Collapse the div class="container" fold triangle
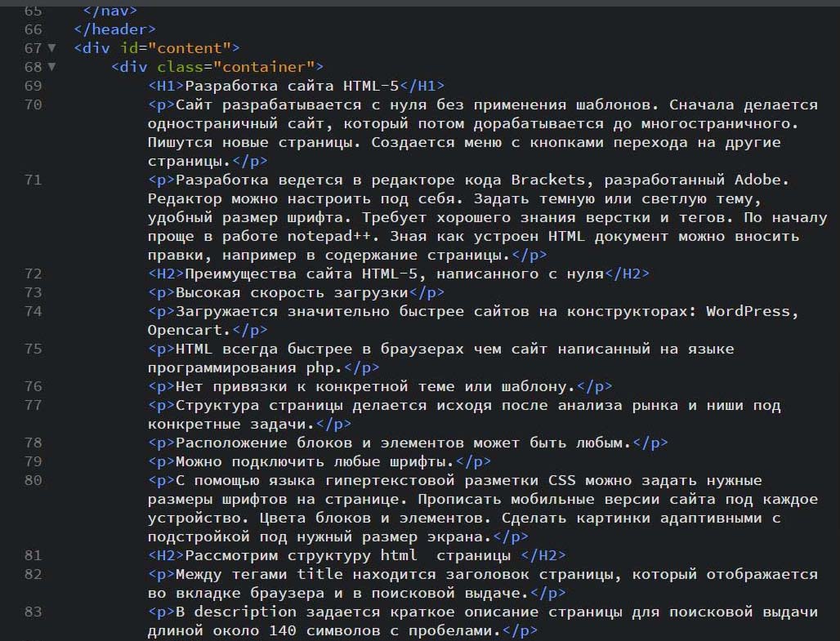The image size is (840, 641). coord(52,67)
